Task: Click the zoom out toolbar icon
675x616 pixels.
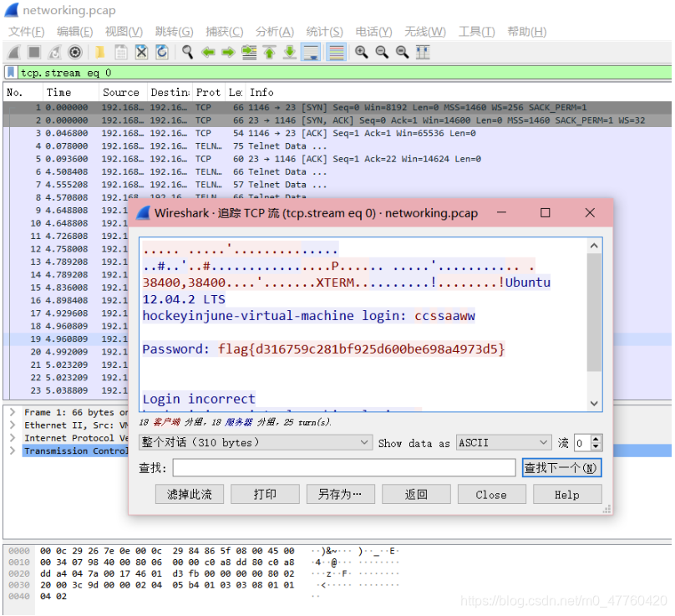Action: coord(382,52)
